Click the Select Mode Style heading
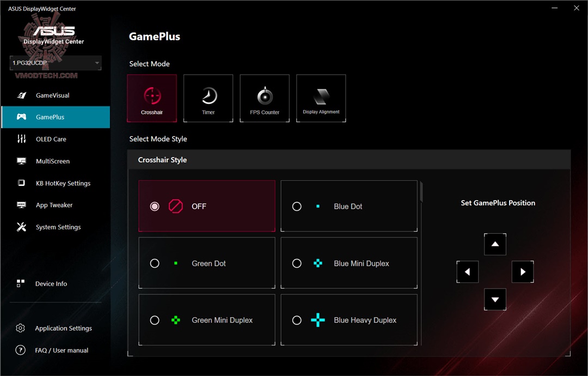The image size is (588, 376). click(x=158, y=139)
